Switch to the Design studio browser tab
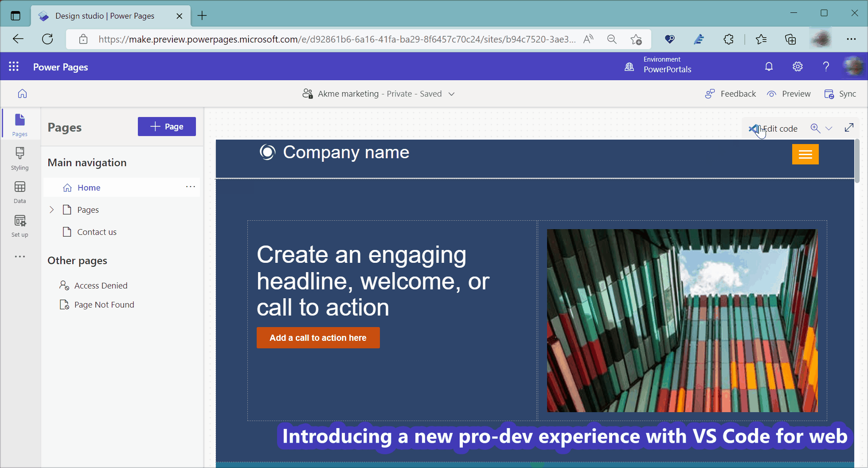 [x=105, y=16]
